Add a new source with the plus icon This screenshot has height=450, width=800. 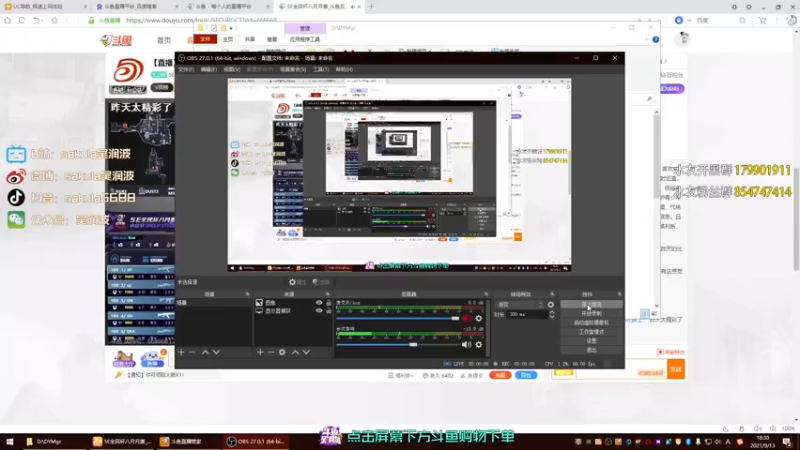tap(260, 352)
